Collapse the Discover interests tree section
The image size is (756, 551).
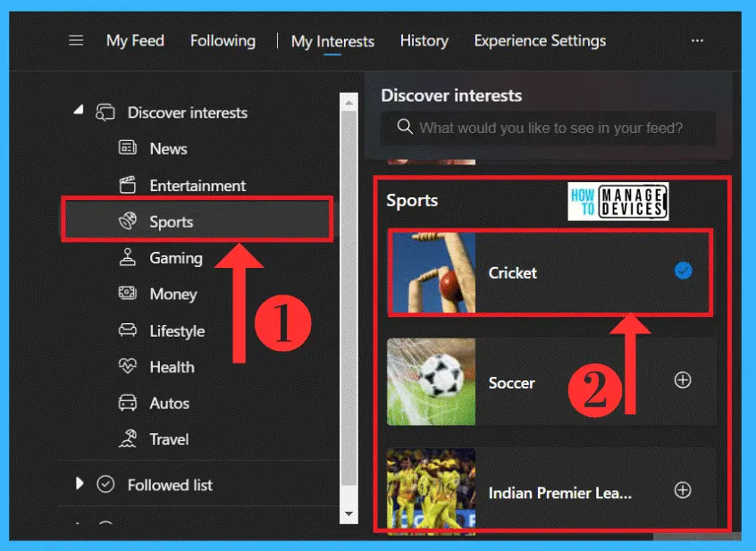point(79,110)
